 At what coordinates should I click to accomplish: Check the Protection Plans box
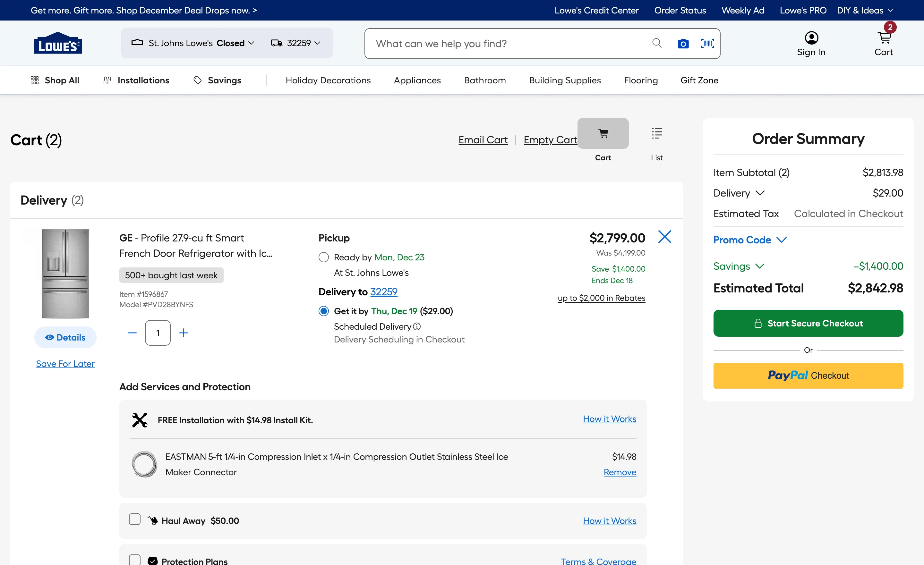click(x=135, y=560)
